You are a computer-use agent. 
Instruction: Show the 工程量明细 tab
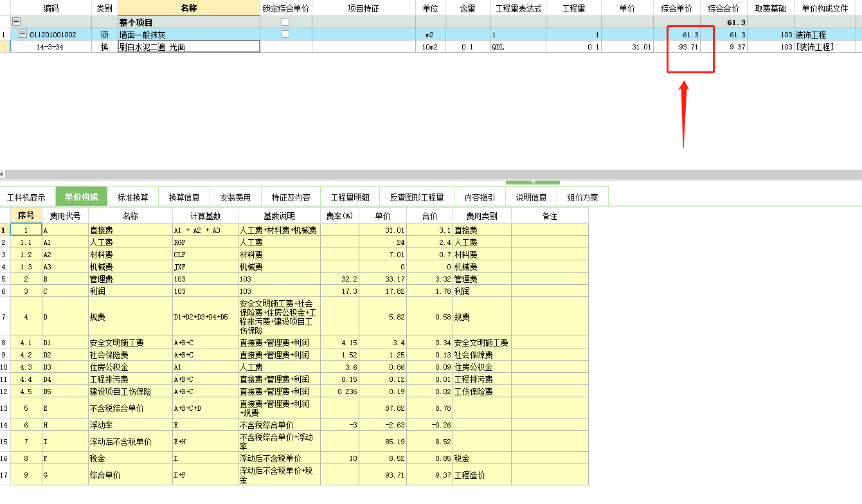(350, 197)
